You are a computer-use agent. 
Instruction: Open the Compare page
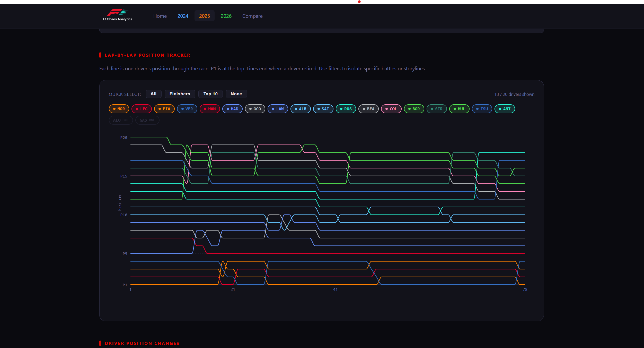click(x=252, y=16)
